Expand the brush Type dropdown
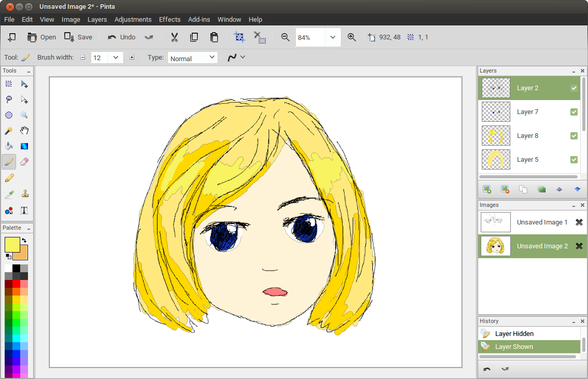Screen dimensions: 588x379 211,58
